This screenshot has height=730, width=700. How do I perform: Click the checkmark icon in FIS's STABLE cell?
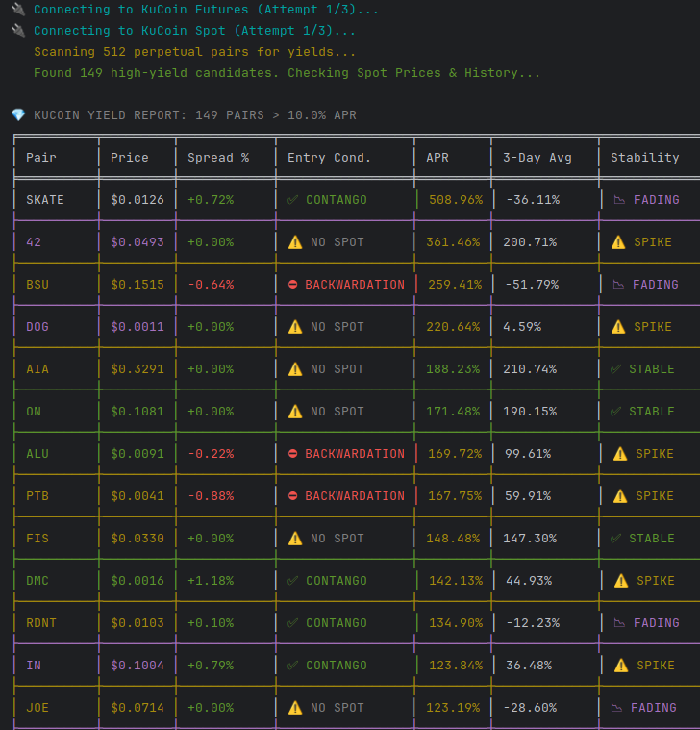click(x=615, y=539)
